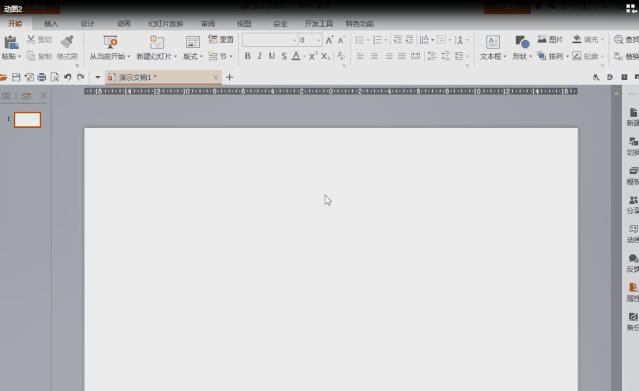The image size is (639, 391).
Task: Justify text alignment
Action: (402, 56)
